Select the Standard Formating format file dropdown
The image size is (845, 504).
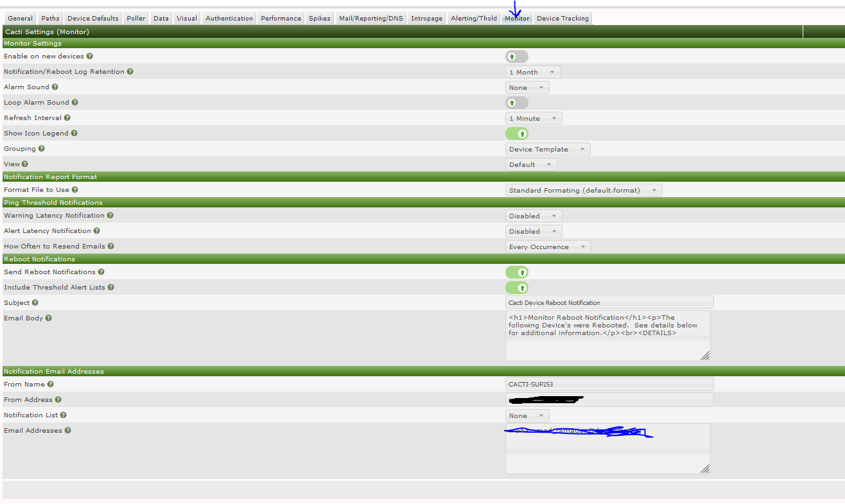pyautogui.click(x=584, y=190)
